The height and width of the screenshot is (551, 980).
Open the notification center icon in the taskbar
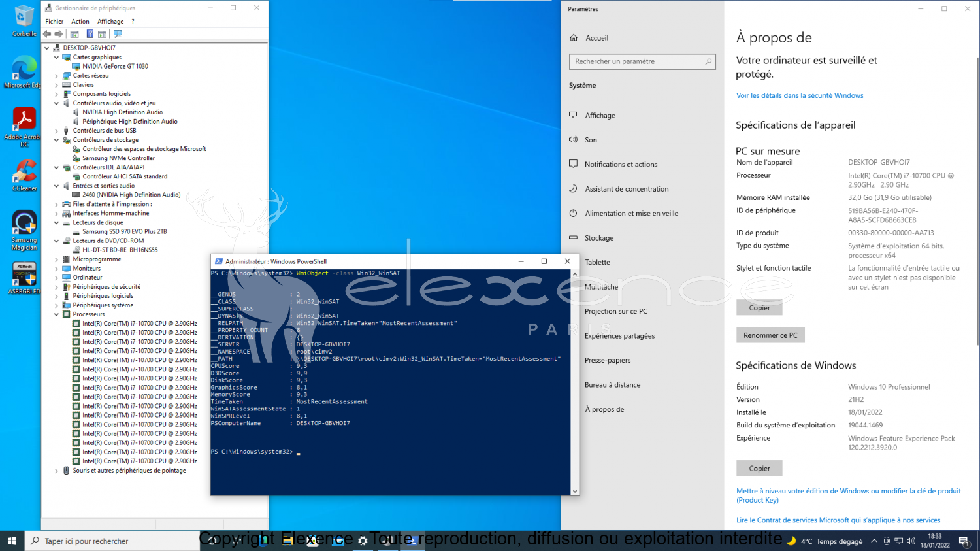pos(964,541)
